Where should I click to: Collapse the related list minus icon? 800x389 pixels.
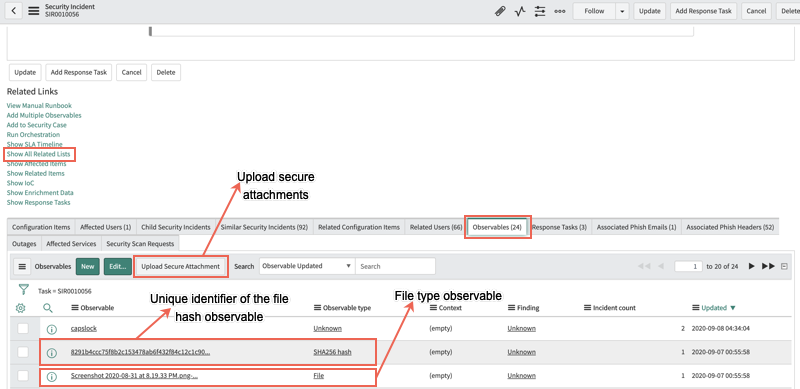(784, 266)
